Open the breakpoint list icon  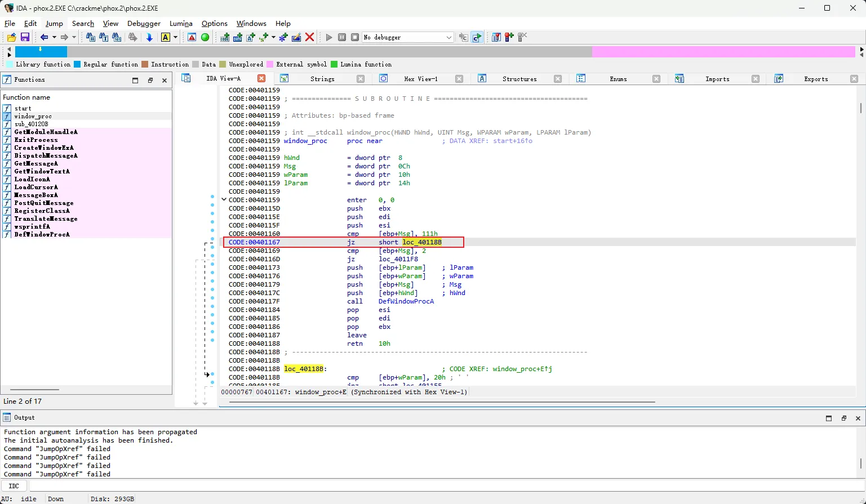(496, 37)
